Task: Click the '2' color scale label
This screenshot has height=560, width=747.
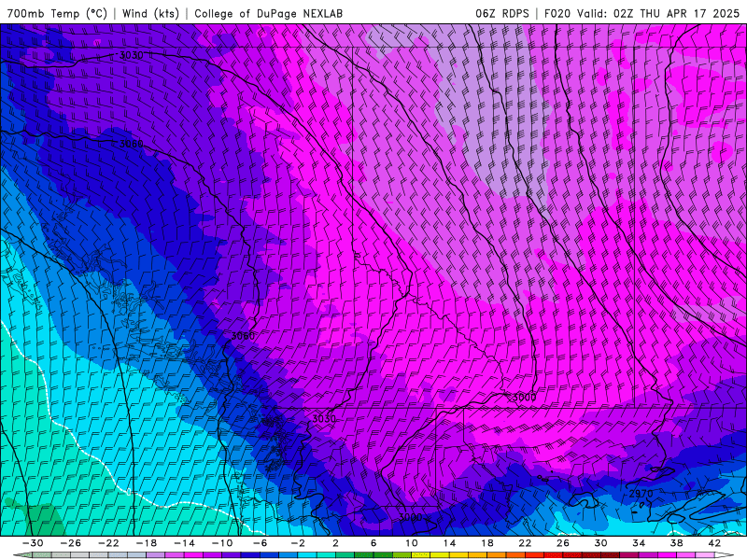Action: click(x=335, y=543)
